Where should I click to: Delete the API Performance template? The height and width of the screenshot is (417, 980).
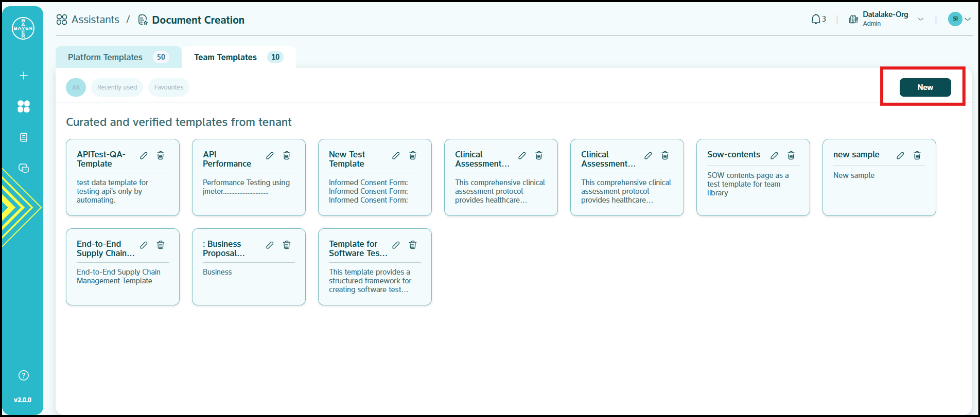point(287,155)
